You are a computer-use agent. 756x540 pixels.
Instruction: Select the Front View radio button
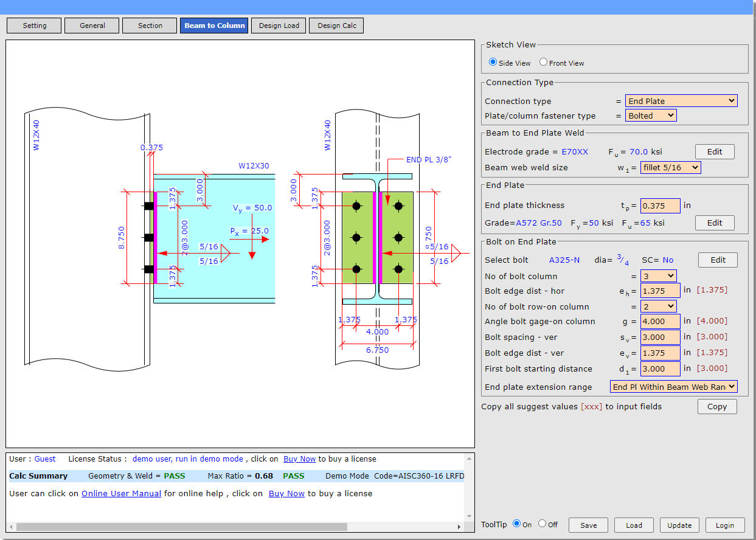pyautogui.click(x=543, y=62)
